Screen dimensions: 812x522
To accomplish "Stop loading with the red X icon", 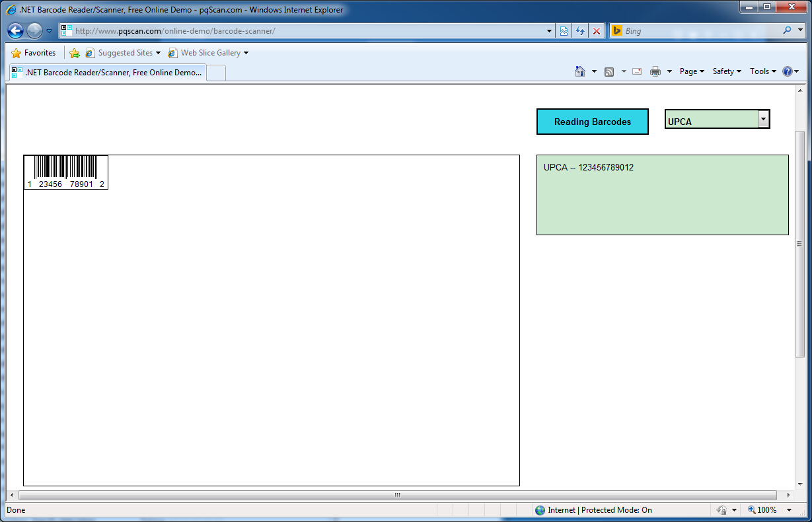I will coord(597,31).
